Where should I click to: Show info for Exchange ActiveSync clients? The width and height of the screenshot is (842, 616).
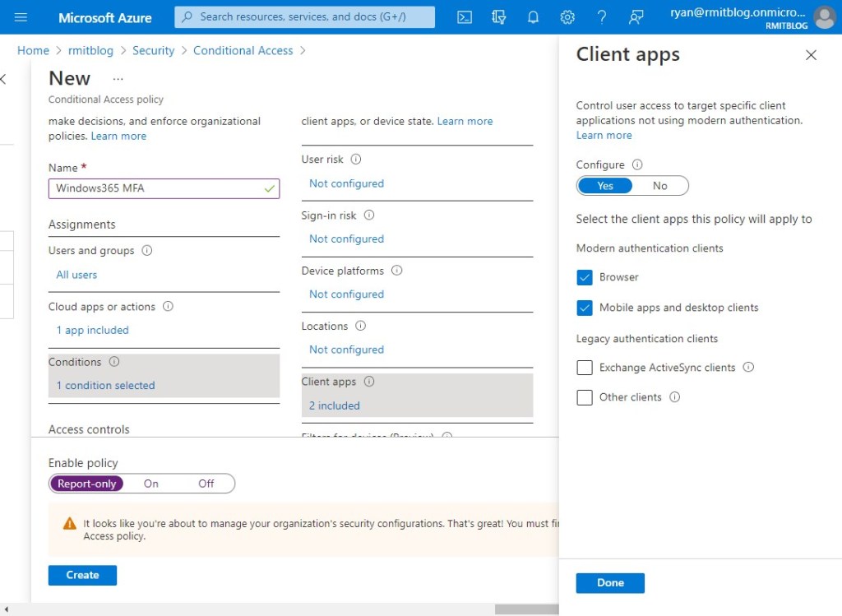point(748,367)
